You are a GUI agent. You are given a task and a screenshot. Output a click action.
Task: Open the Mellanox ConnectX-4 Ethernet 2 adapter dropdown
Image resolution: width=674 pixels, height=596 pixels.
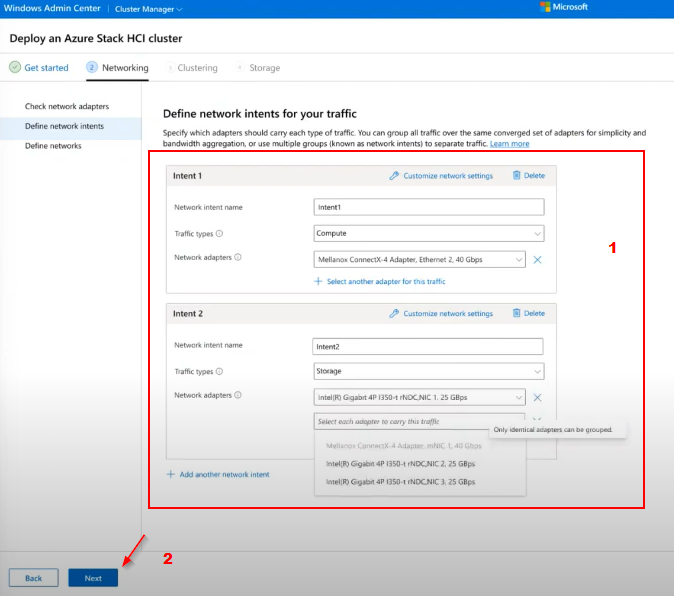click(420, 260)
